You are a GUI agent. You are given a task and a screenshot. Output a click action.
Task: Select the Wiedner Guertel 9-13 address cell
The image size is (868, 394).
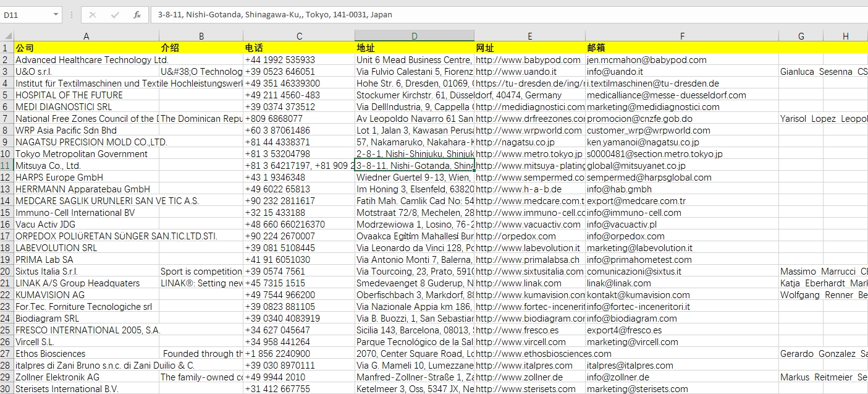click(415, 177)
